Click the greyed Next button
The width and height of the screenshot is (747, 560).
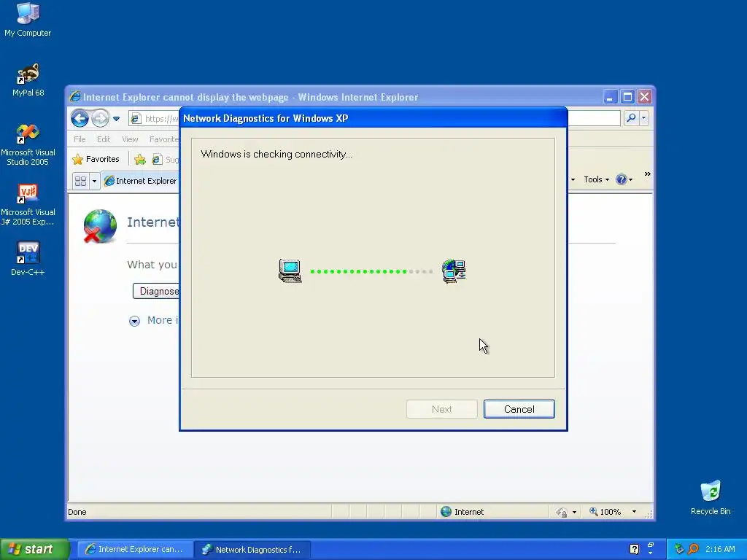coord(441,409)
